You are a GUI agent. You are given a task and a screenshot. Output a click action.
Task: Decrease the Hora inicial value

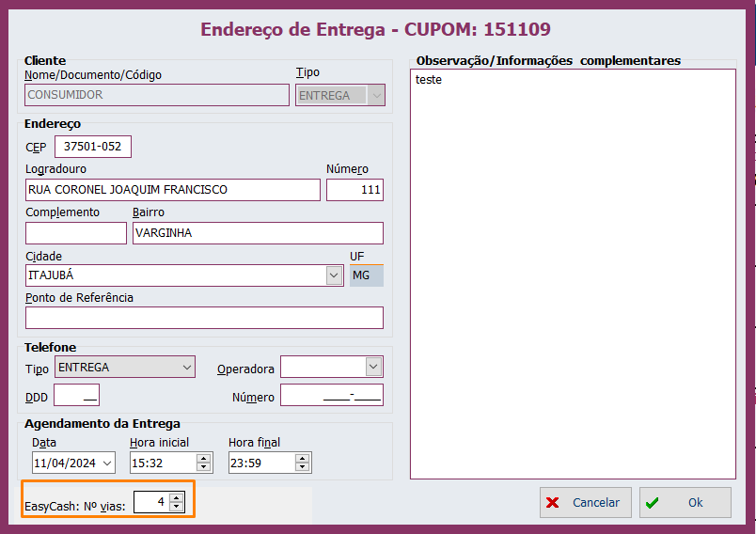click(203, 467)
